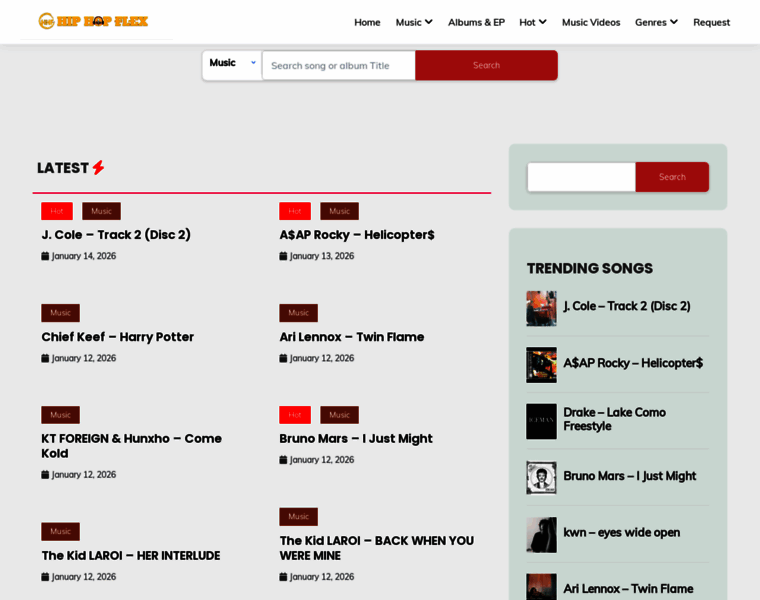Viewport: 760px width, 600px height.
Task: Expand the Music nav dropdown chevron
Action: (428, 22)
